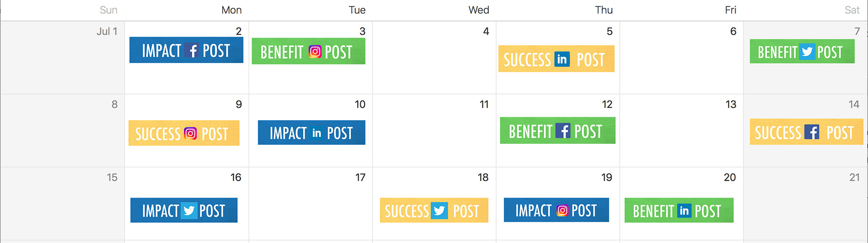Screen dimensions: 868x243
Task: Select the empty July 4 day cell
Action: click(434, 57)
